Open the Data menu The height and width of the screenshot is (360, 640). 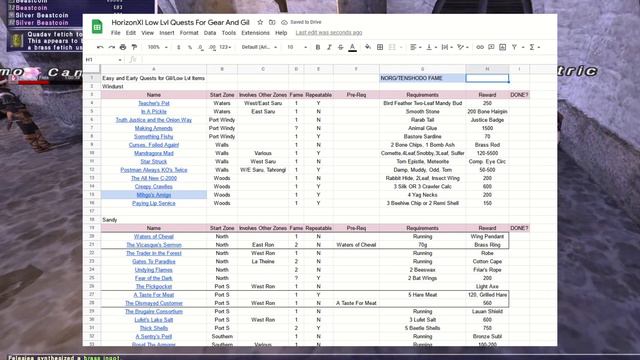tap(210, 33)
